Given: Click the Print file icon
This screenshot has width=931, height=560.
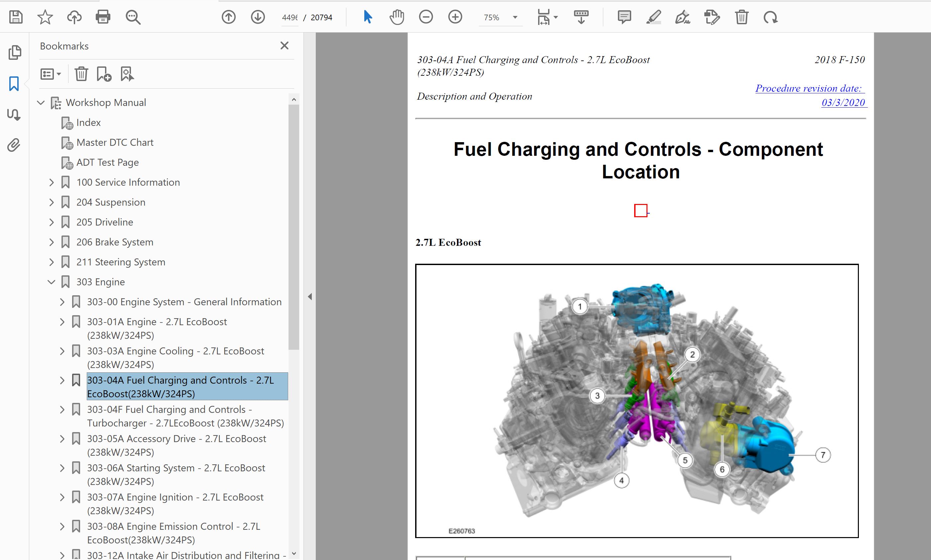Looking at the screenshot, I should click(x=103, y=17).
